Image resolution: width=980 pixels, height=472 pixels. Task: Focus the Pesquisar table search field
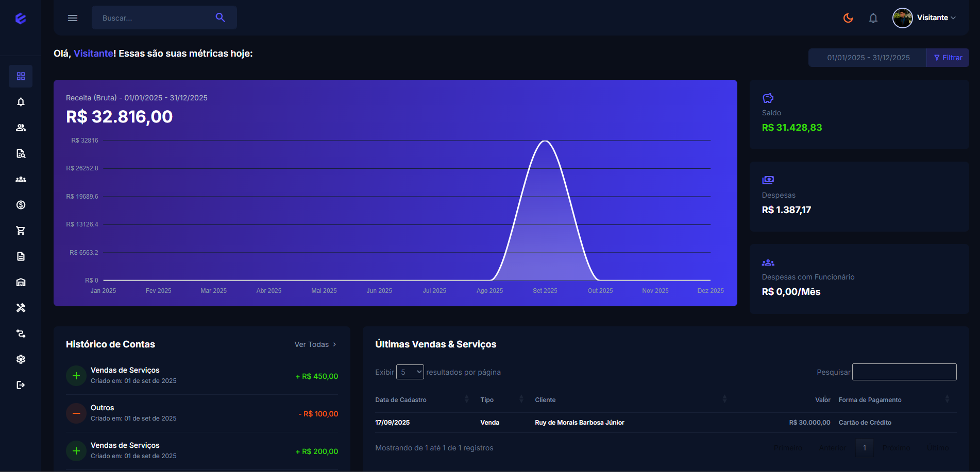[x=904, y=372]
